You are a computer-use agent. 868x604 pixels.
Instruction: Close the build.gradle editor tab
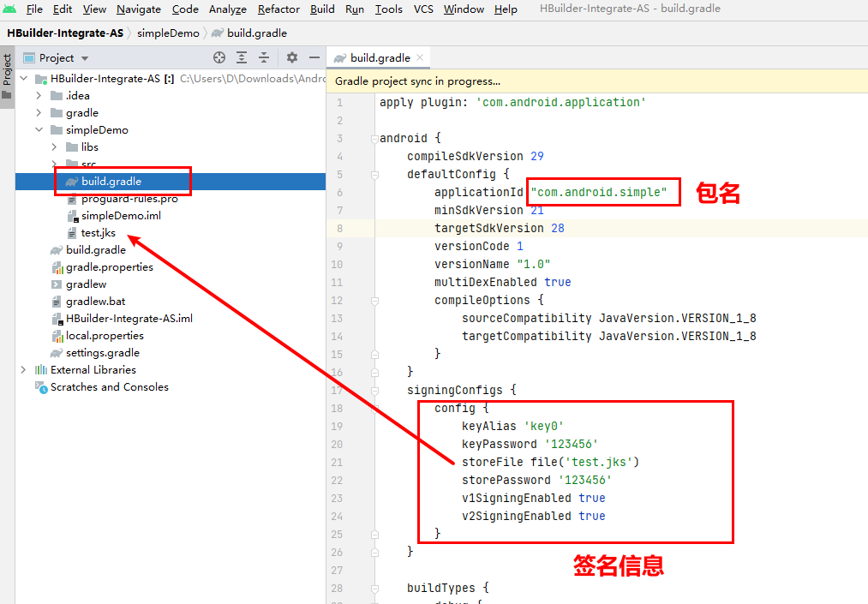tap(420, 58)
